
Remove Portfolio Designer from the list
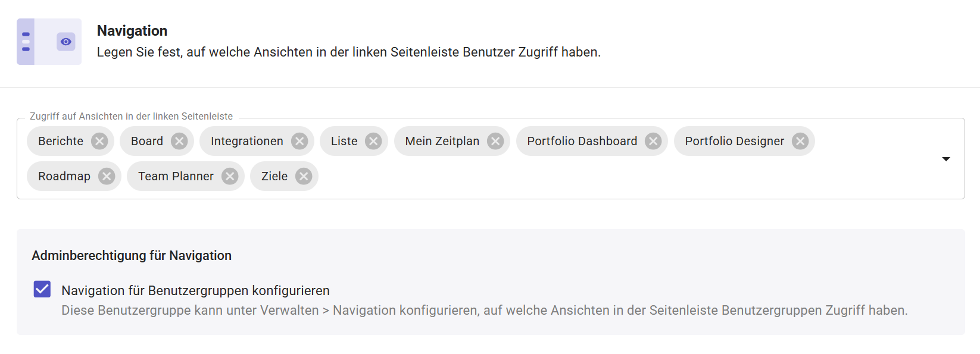(800, 141)
